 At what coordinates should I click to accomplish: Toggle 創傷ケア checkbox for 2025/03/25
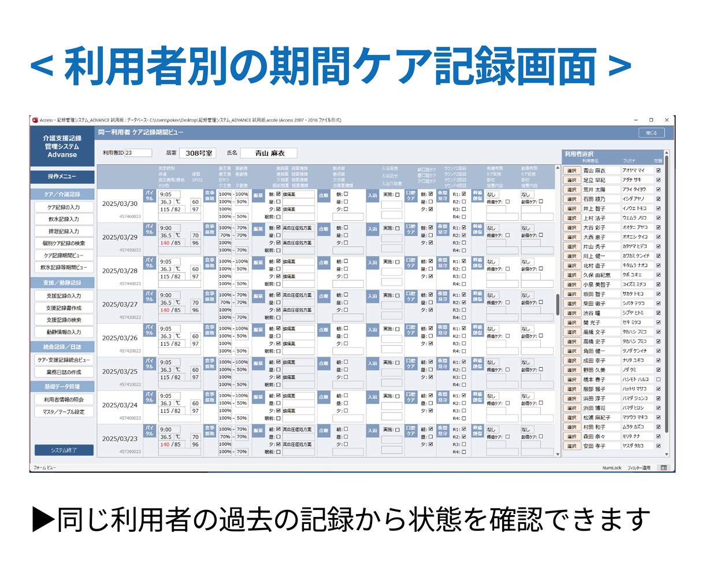[x=541, y=369]
